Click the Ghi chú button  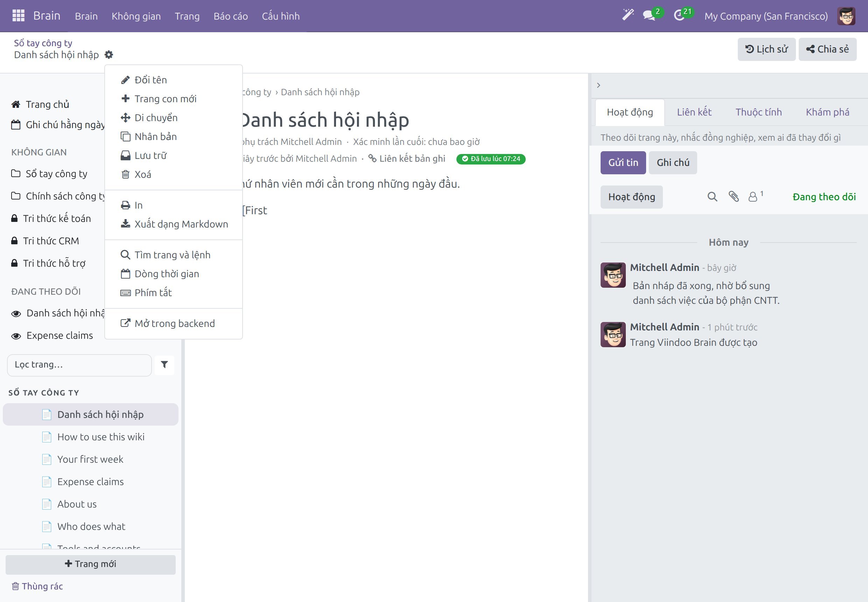click(673, 162)
